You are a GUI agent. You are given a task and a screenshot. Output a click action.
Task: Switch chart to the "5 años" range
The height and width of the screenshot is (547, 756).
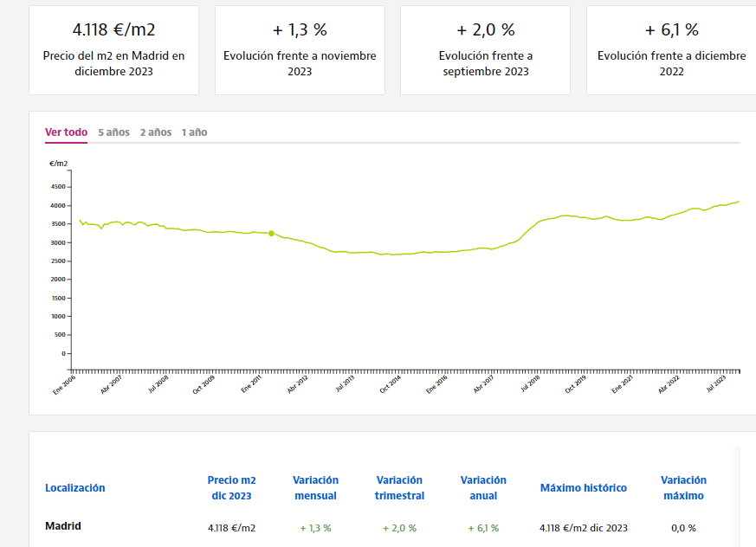point(113,132)
